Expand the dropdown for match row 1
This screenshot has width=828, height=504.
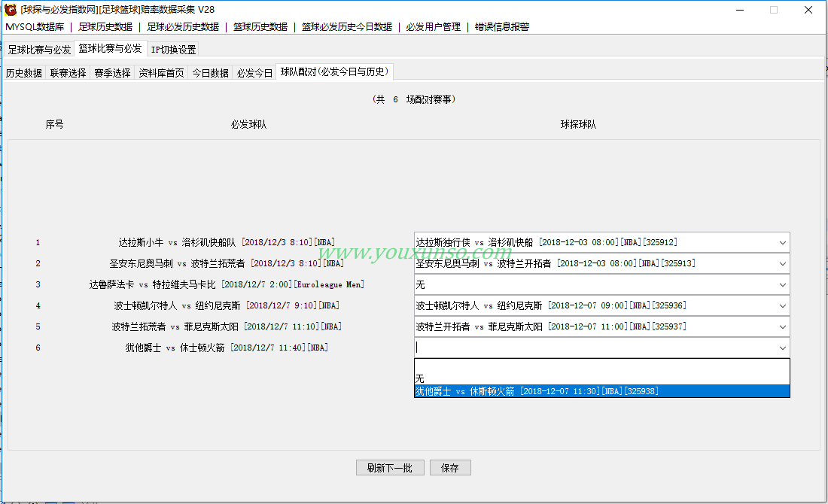(x=782, y=243)
